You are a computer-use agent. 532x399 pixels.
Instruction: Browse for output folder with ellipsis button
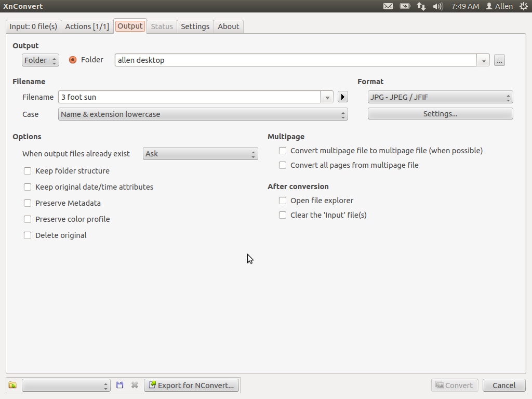point(499,60)
